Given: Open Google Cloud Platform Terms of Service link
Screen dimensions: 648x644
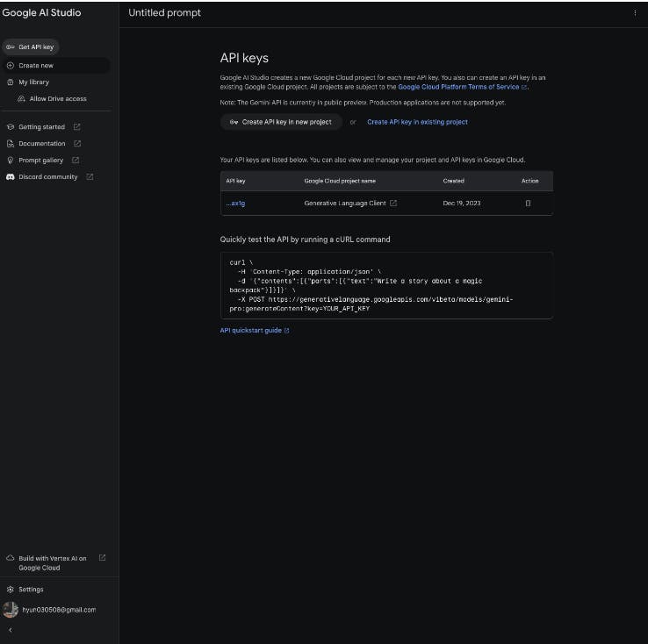Looking at the screenshot, I should 458,87.
